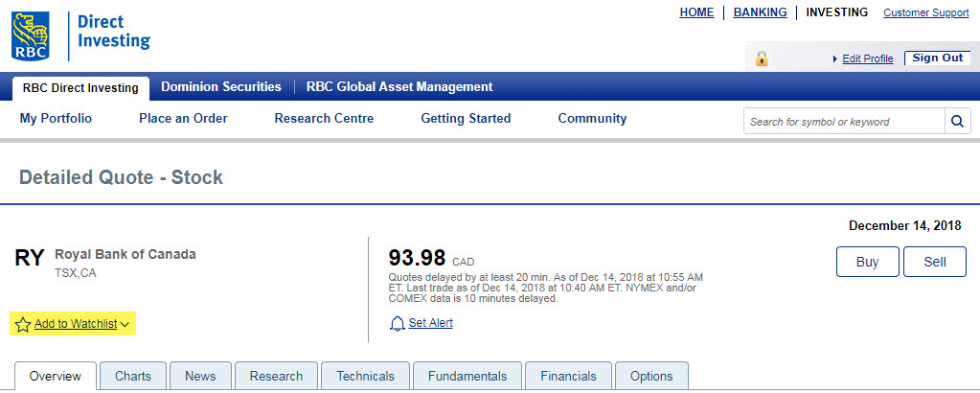Click the RBC shield logo
This screenshot has height=393, width=980.
pos(34,35)
